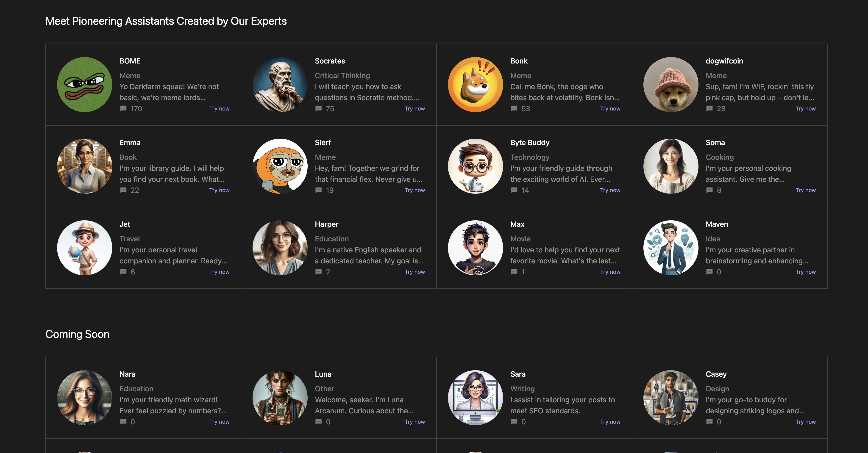This screenshot has height=453, width=868.
Task: Open Luna's mystic avatar
Action: click(x=280, y=398)
